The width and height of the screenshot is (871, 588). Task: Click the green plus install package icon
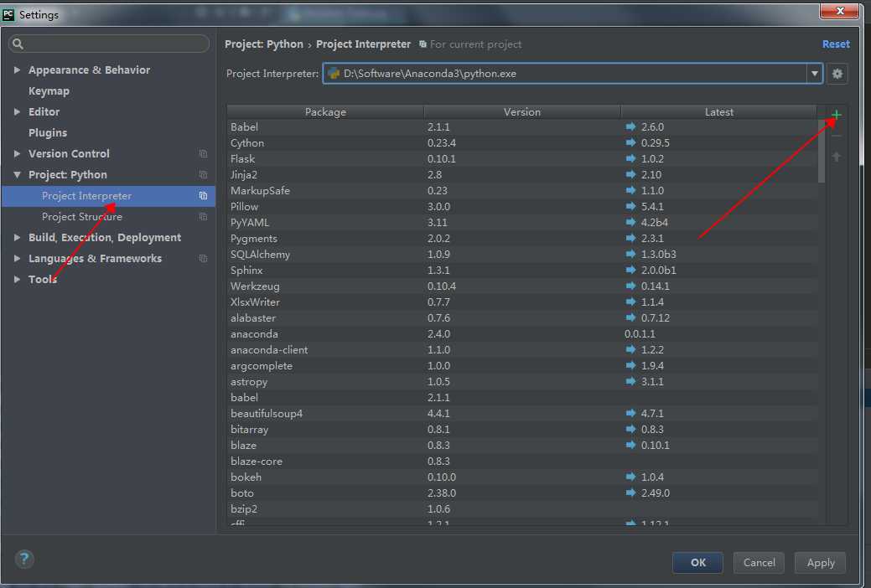point(836,115)
